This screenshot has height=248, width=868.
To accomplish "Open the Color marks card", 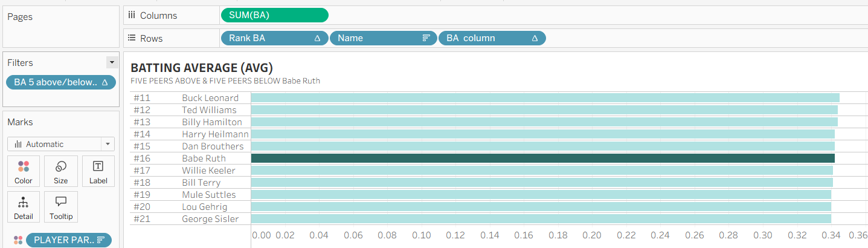I will [x=24, y=171].
